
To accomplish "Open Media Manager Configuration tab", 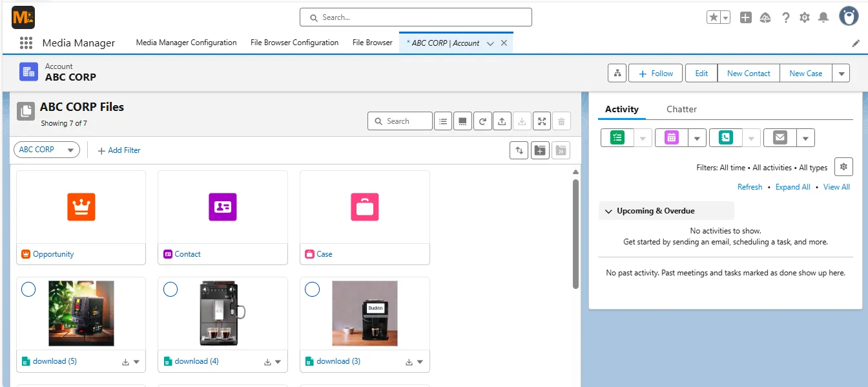I will [186, 43].
